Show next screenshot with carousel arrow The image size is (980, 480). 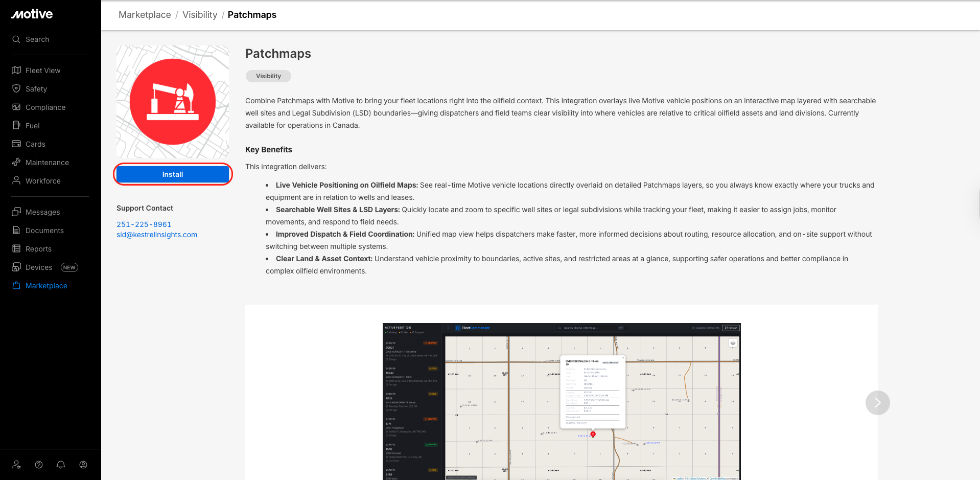tap(877, 403)
